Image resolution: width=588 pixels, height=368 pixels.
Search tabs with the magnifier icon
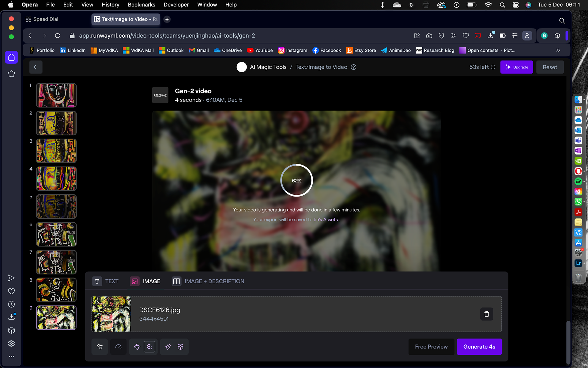tap(562, 21)
